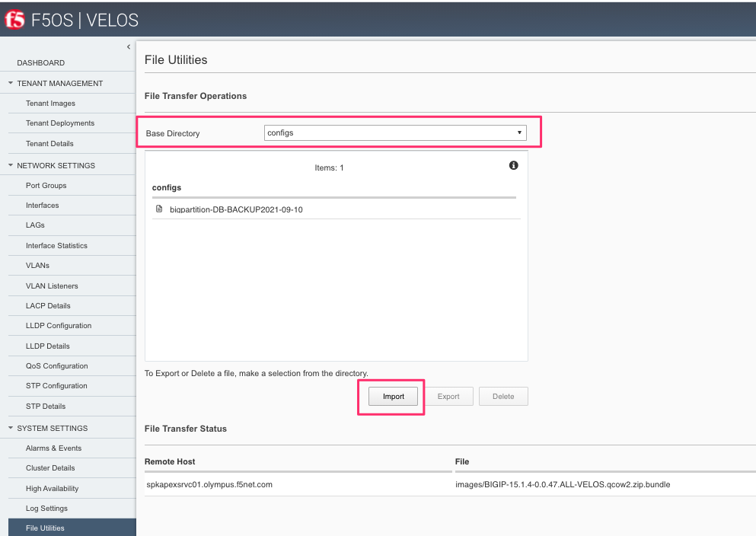Viewport: 756px width, 536px height.
Task: Open VLAN Listeners
Action: click(52, 286)
